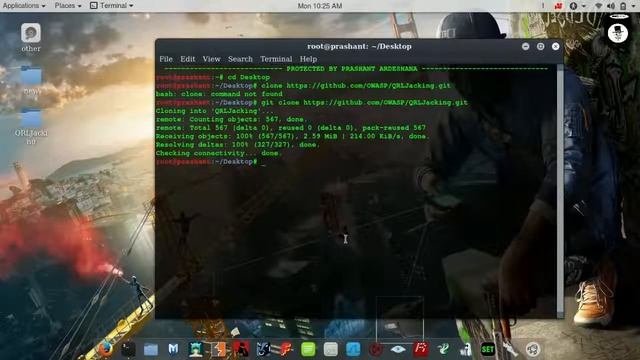
Task: Click the 'Resolving deltas: 100%' line
Action: pyautogui.click(x=238, y=145)
